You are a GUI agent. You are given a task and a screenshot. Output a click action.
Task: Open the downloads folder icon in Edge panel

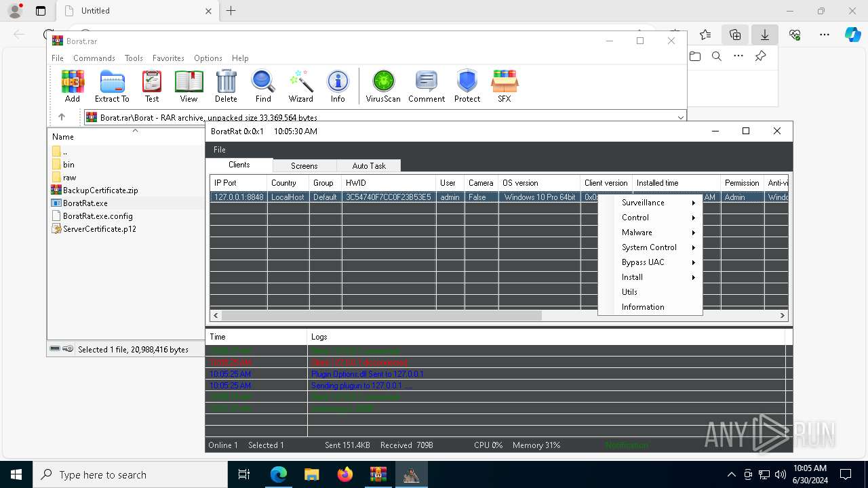(x=695, y=56)
